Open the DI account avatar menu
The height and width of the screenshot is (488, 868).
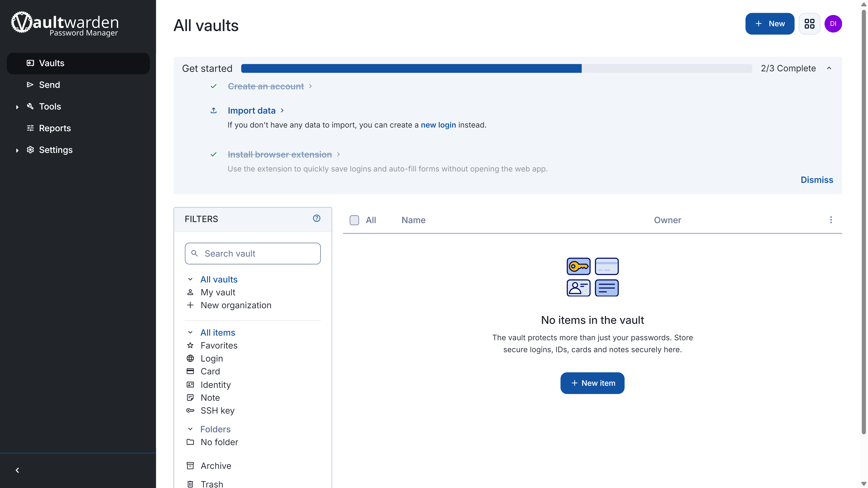(x=833, y=24)
